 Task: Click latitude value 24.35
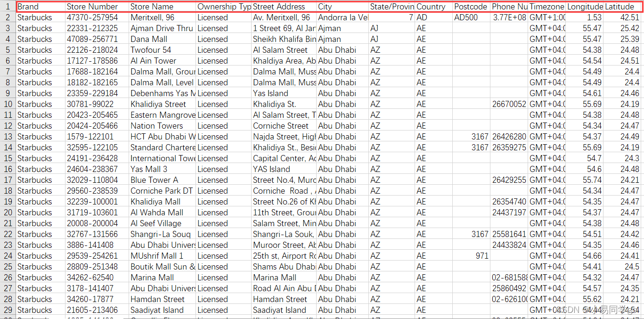622,288
